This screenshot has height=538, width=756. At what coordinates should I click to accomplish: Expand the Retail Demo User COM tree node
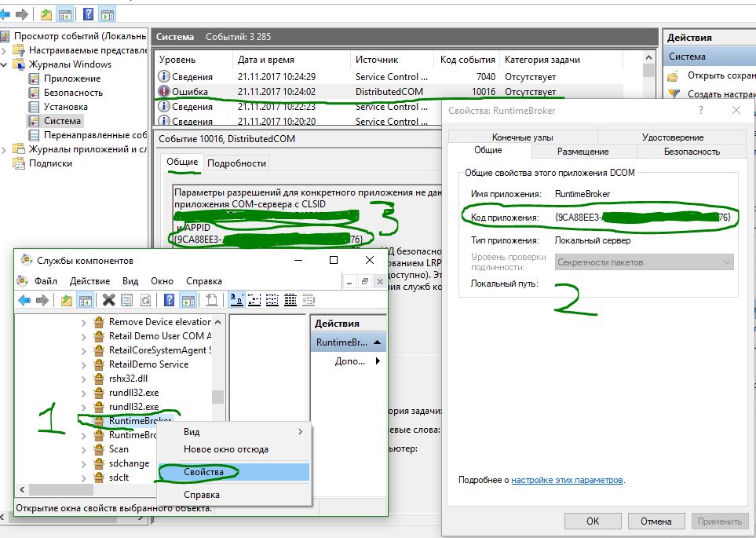83,336
